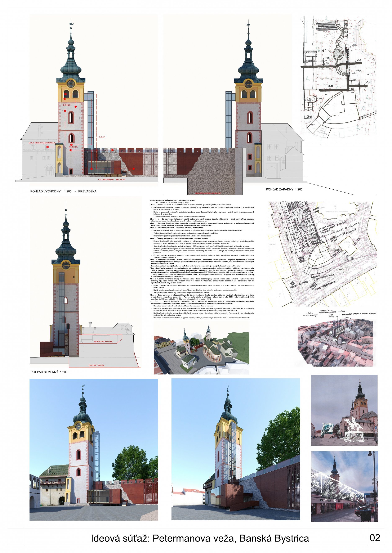Click the DOSTAVBA HRADIEB annotation

(x=103, y=341)
